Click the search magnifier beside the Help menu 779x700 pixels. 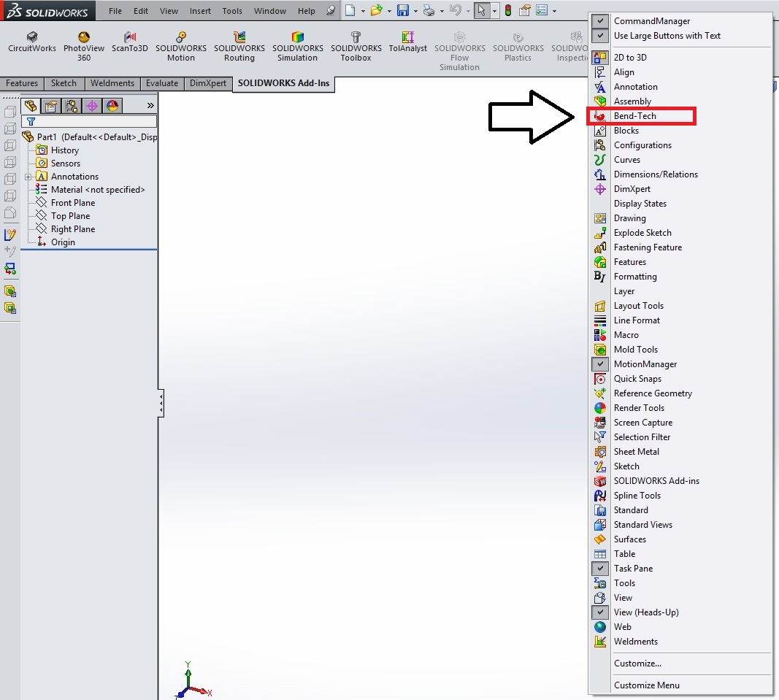point(331,10)
